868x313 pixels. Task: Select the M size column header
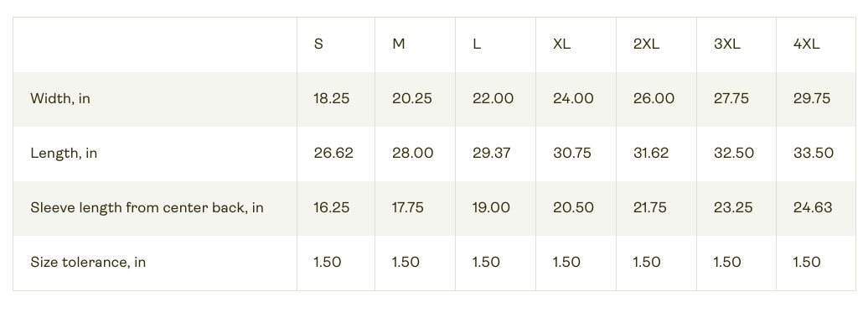point(399,44)
